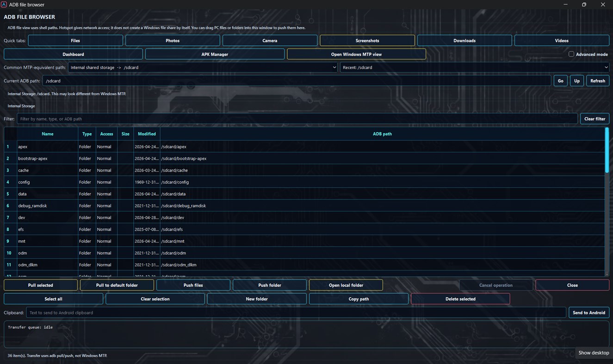This screenshot has height=364, width=613.
Task: Switch to the Photos quick tab
Action: point(173,41)
